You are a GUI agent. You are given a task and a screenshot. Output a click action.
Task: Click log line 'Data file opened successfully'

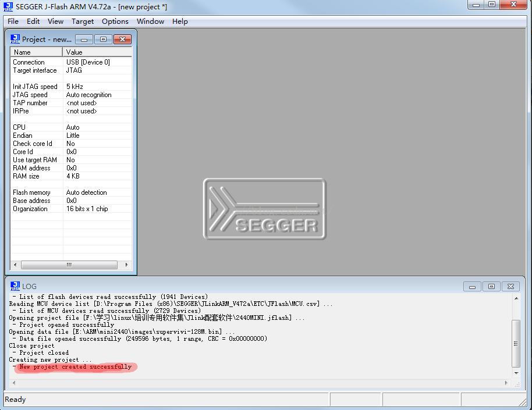(x=143, y=338)
